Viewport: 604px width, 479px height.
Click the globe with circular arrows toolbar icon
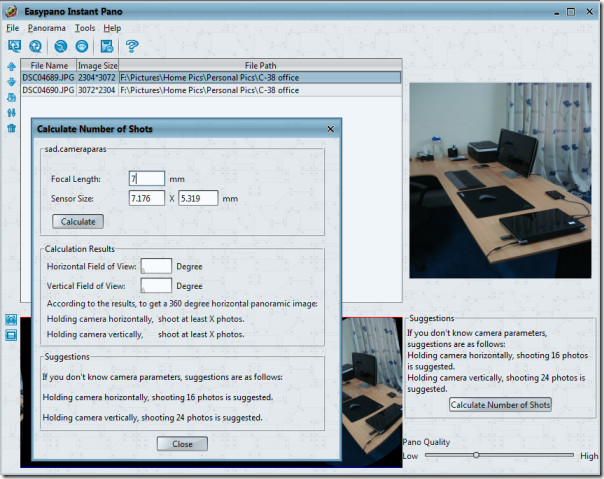pyautogui.click(x=35, y=46)
